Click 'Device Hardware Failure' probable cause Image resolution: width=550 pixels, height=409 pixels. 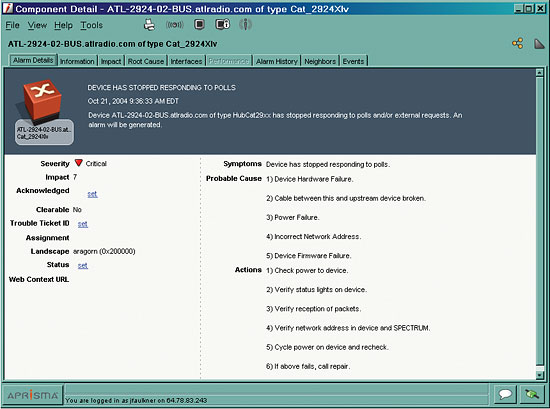point(310,179)
